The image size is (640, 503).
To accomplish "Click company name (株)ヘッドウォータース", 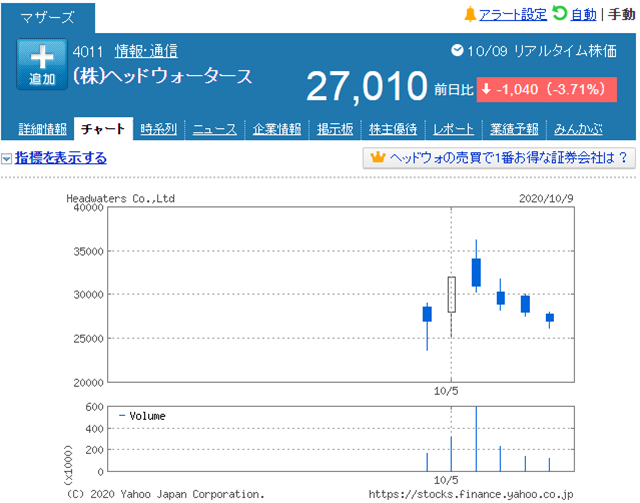I will coord(162,76).
